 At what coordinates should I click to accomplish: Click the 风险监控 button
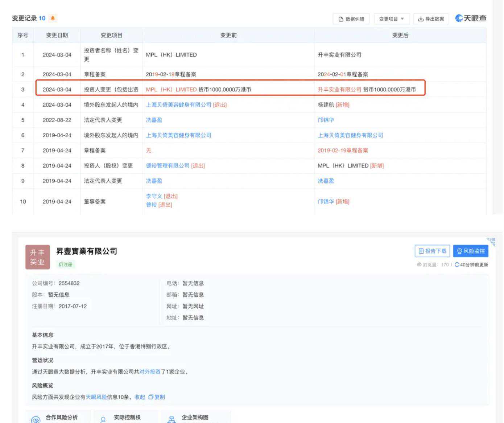(470, 251)
